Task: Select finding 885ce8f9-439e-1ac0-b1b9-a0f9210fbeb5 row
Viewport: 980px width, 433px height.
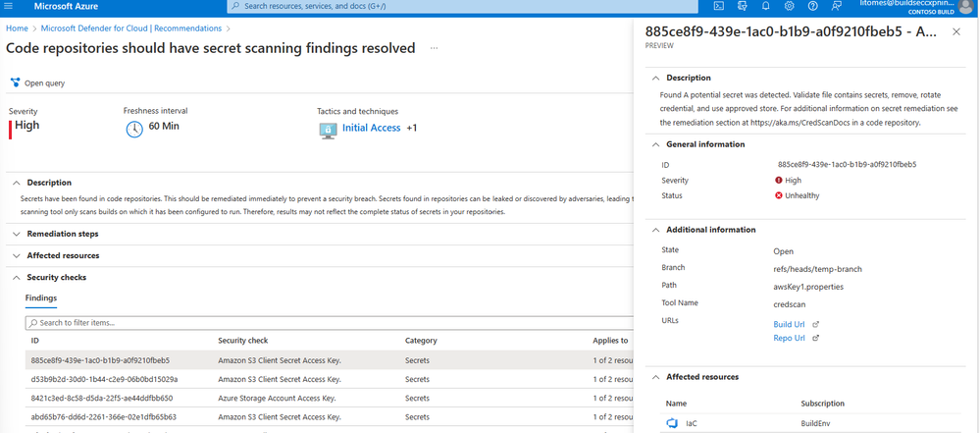Action: [x=328, y=360]
